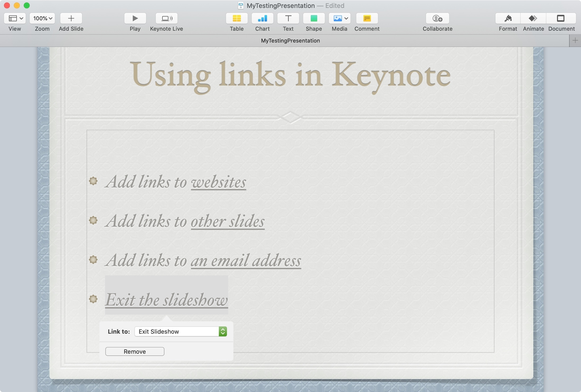This screenshot has width=581, height=392.
Task: Click the 'other slides' link
Action: click(x=228, y=221)
